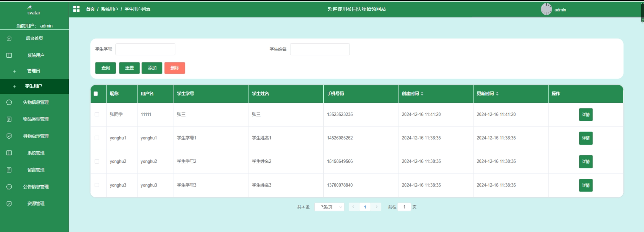644x232 pixels.
Task: Open 学生用户 submenu item
Action: click(x=34, y=86)
